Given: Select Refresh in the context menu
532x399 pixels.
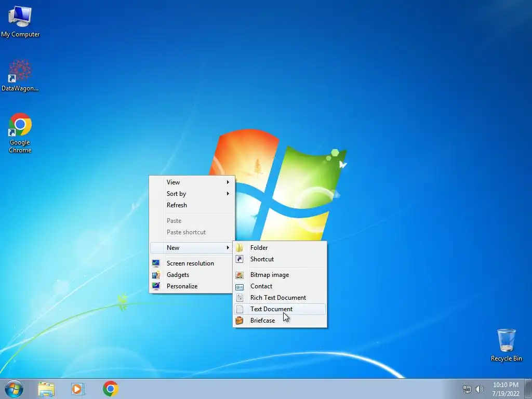Looking at the screenshot, I should [192, 205].
